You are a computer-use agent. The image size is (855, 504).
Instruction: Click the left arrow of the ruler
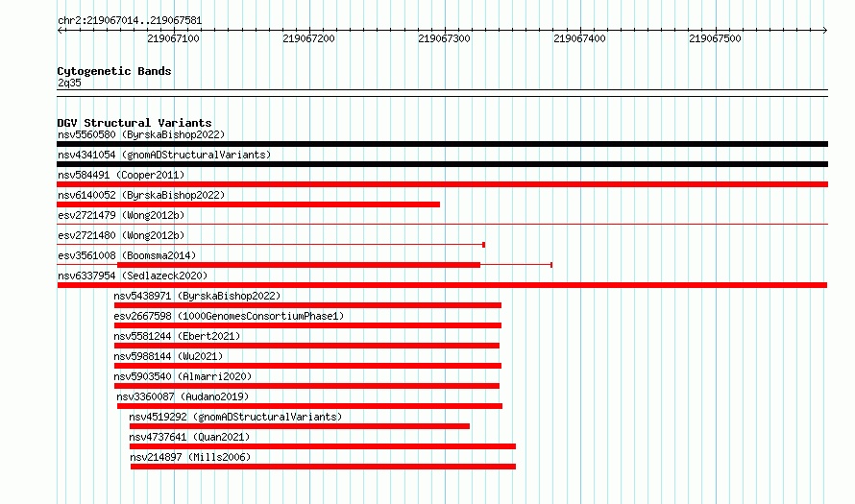click(x=60, y=31)
